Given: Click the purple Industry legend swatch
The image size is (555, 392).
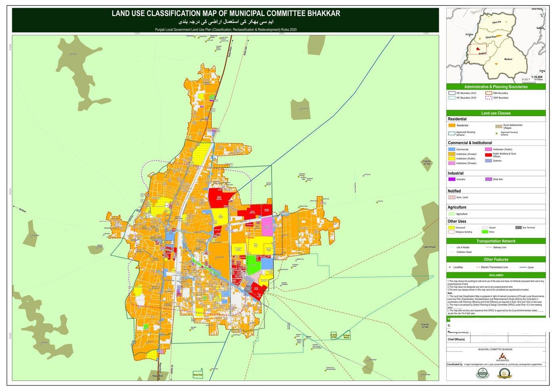Looking at the screenshot, I should (x=451, y=179).
